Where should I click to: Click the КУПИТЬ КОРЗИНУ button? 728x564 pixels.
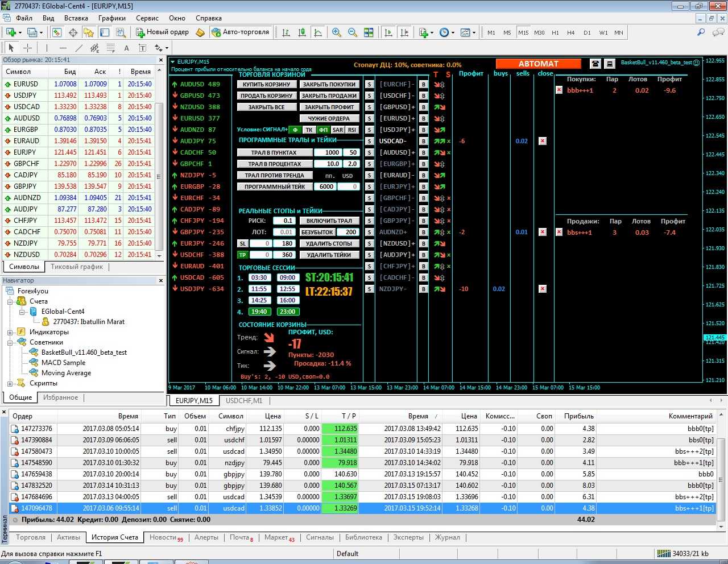point(266,84)
